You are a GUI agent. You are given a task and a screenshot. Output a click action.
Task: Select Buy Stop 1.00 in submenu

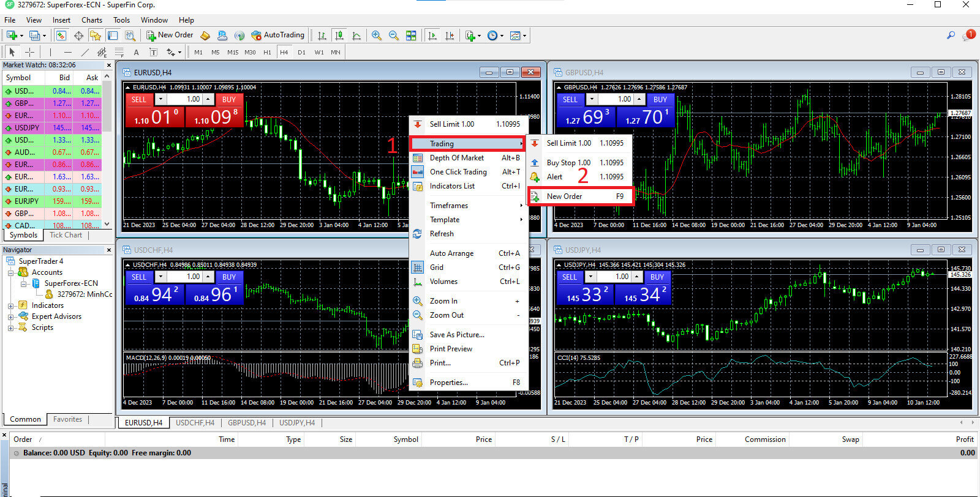(579, 163)
